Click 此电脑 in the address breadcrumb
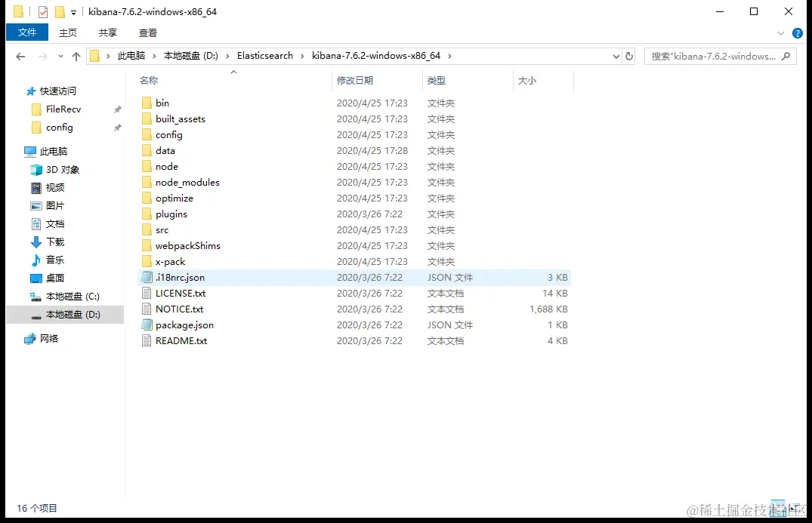812x523 pixels. [x=131, y=56]
